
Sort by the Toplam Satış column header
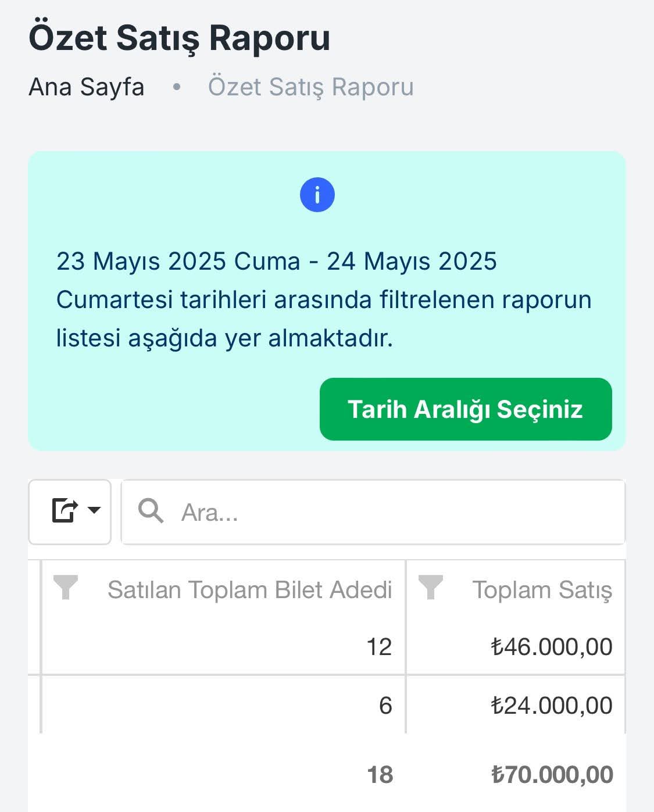coord(542,590)
